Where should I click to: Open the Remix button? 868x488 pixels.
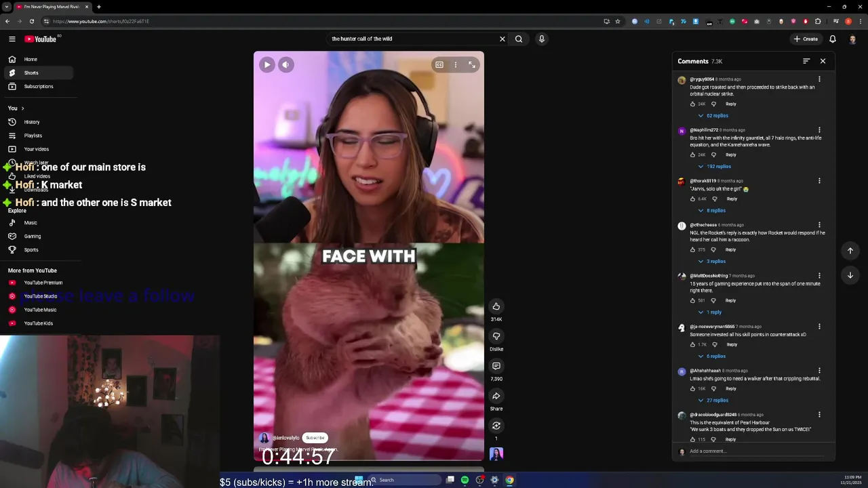(x=496, y=426)
